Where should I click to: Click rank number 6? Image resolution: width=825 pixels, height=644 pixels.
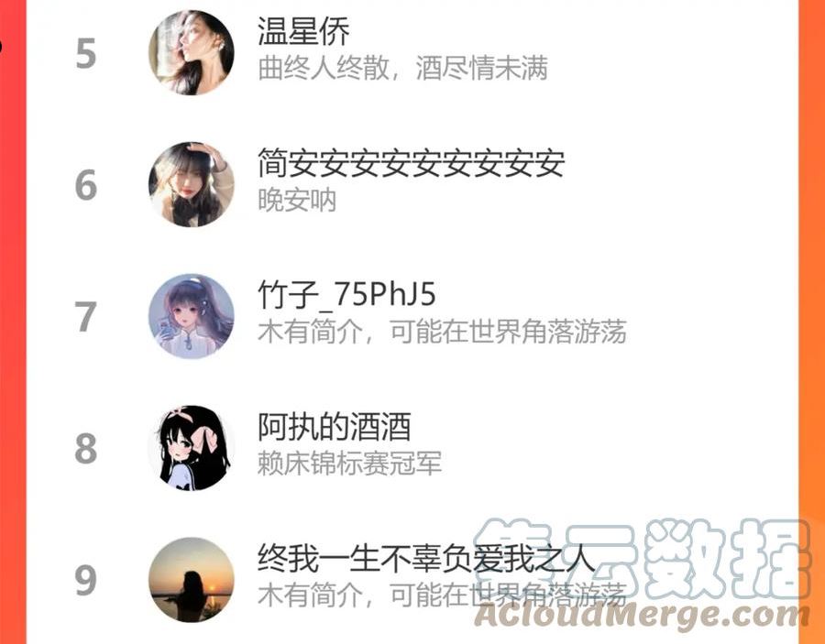click(86, 185)
